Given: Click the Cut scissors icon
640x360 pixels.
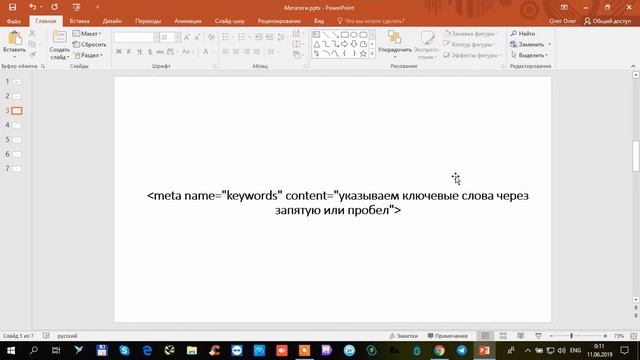Looking at the screenshot, I should [x=32, y=33].
